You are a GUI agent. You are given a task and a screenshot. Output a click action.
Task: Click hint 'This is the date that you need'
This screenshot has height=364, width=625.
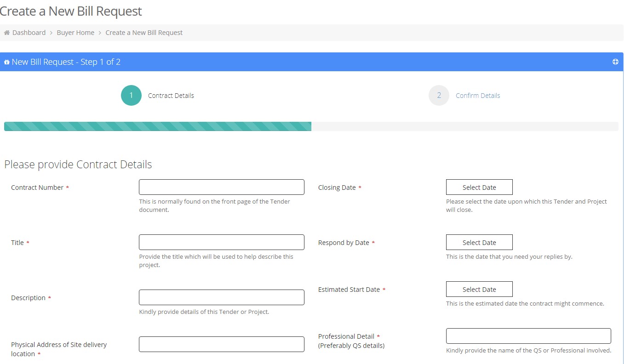[x=509, y=256]
